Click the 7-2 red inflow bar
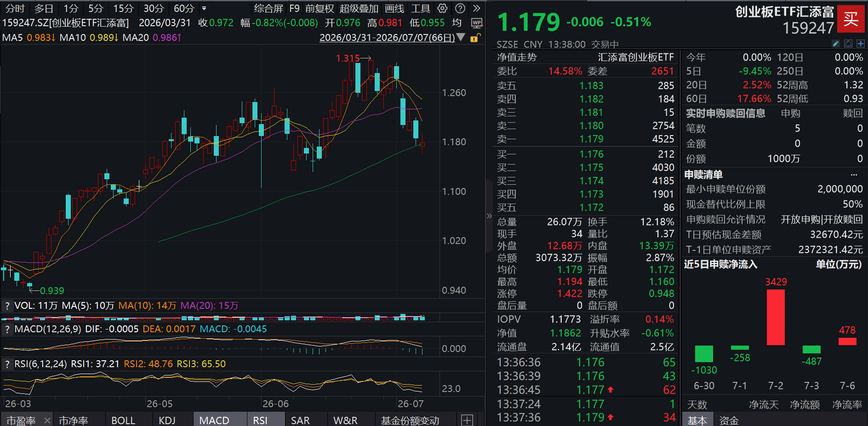This screenshot has width=868, height=426. pos(776,317)
